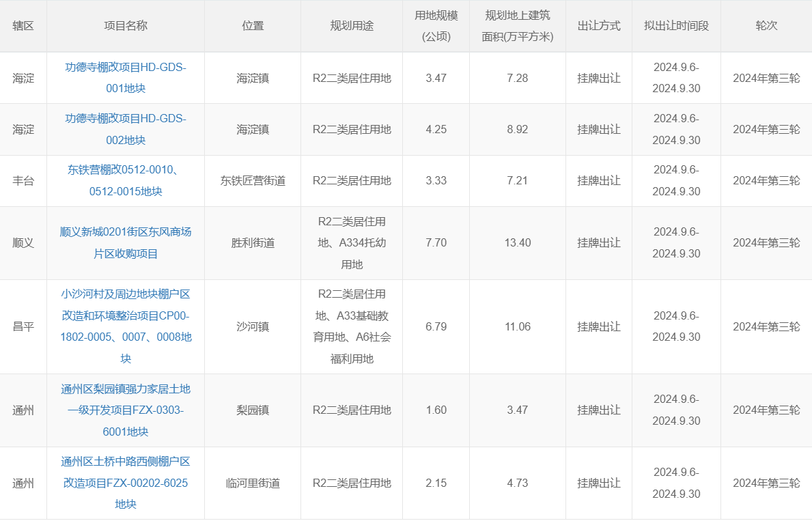The width and height of the screenshot is (812, 521).
Task: Open the 顺义新城0201街区东风商场片区收购项目 link
Action: tap(125, 242)
